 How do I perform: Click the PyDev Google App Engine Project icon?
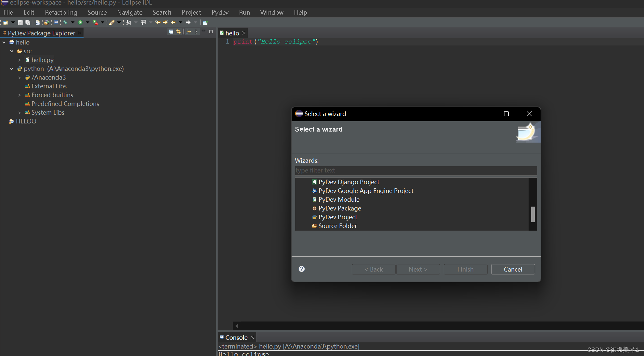tap(315, 191)
